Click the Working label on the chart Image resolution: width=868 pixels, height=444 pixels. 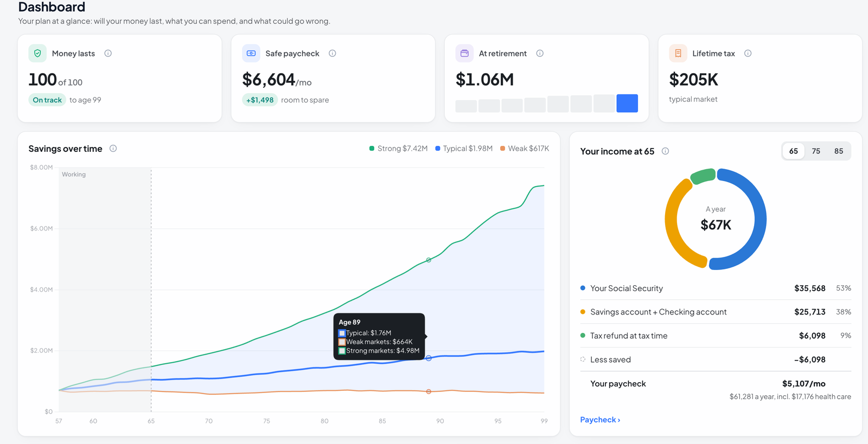point(74,175)
